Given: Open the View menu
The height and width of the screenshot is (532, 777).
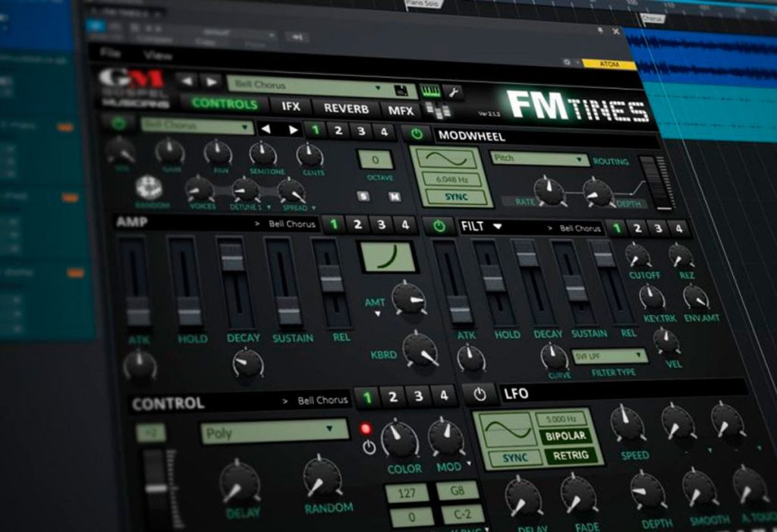Looking at the screenshot, I should click(x=157, y=55).
